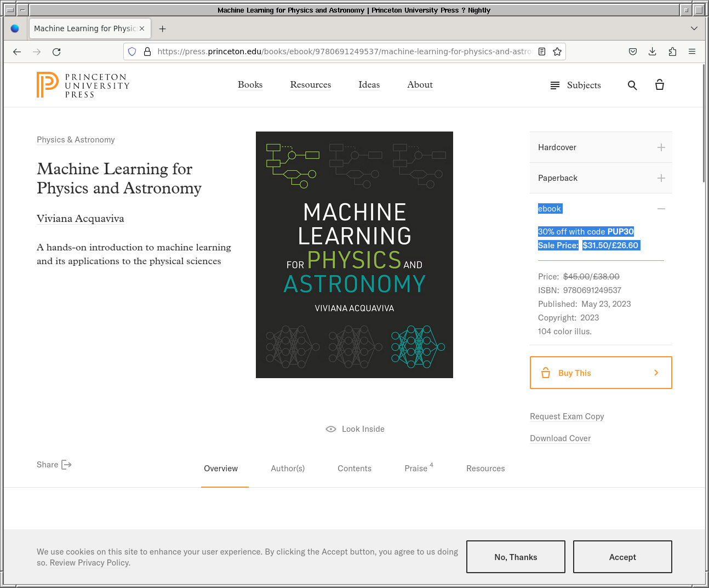Reload the page with the refresh icon

[56, 52]
